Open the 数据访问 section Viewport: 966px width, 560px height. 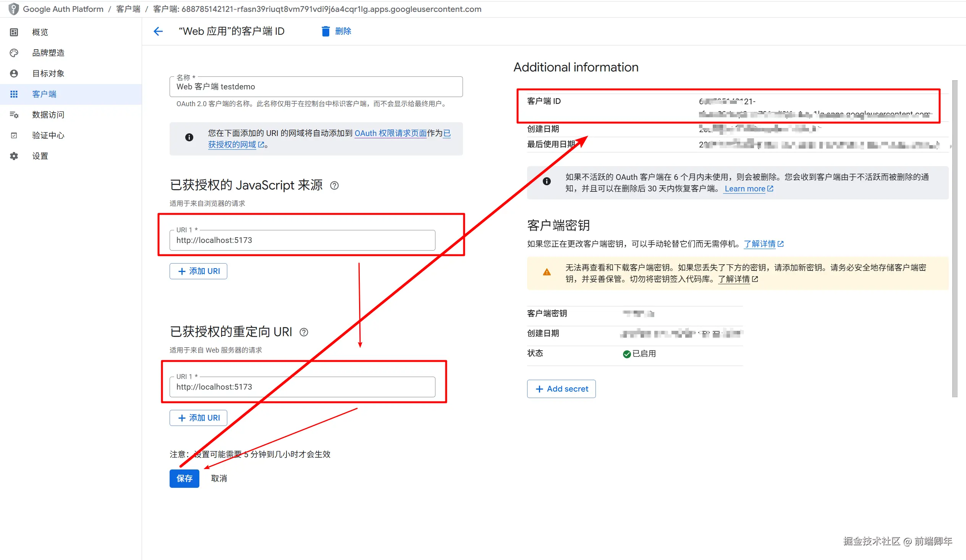[x=48, y=115]
